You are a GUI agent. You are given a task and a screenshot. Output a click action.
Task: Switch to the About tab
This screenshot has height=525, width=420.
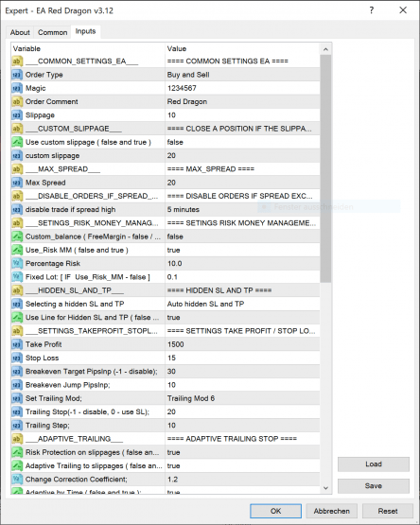coord(20,32)
